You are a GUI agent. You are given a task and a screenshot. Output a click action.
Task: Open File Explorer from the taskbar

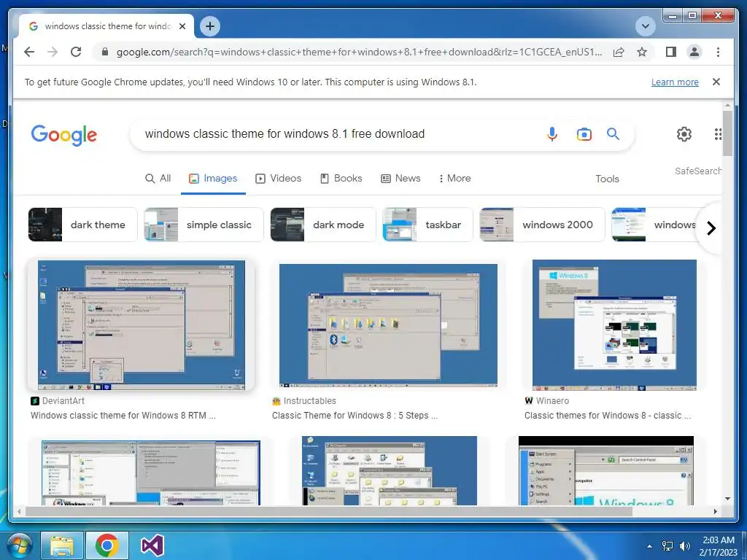pos(63,545)
